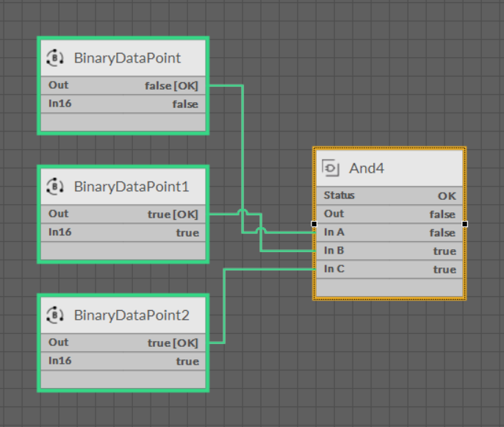The width and height of the screenshot is (504, 427).
Task: Click the In16 row of BinaryDataPoint1
Action: (123, 232)
